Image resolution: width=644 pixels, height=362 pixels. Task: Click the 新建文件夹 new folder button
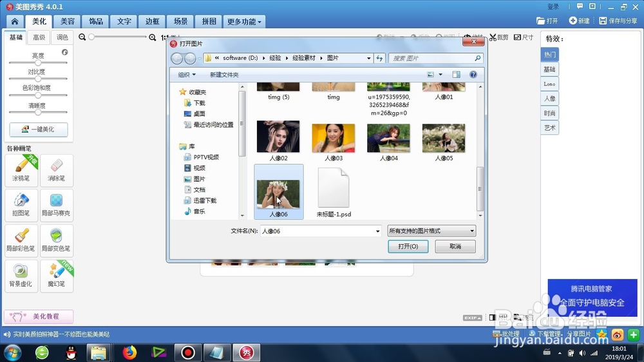point(224,75)
